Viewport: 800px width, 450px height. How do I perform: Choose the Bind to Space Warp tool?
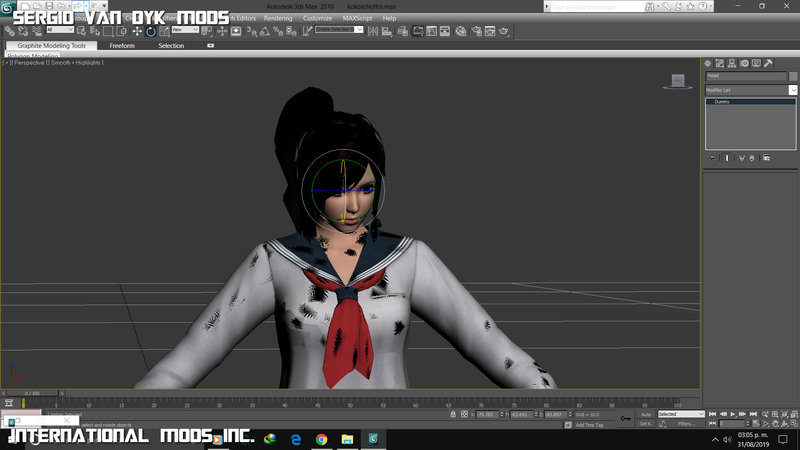pos(36,31)
